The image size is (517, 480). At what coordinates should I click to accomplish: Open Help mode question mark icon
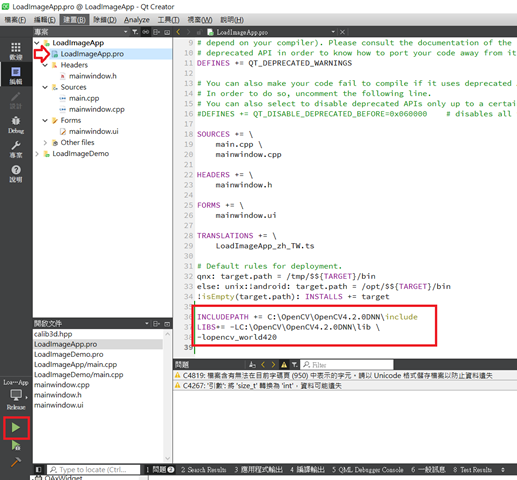pyautogui.click(x=16, y=174)
